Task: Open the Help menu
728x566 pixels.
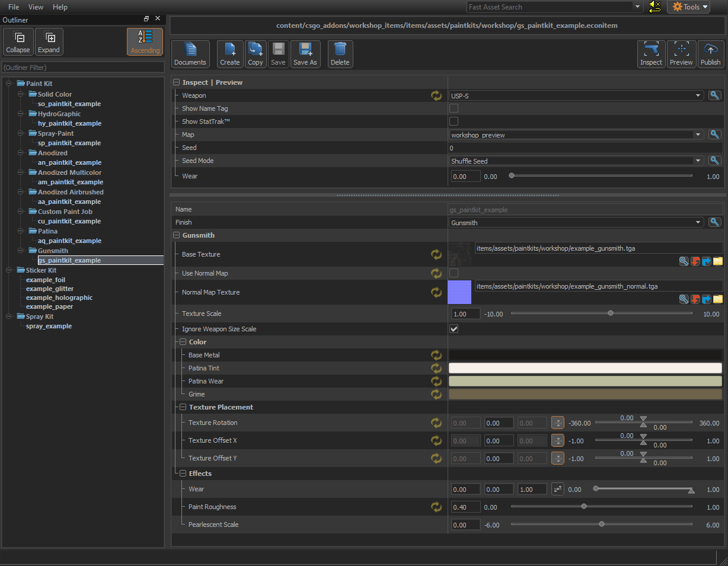Action: (x=60, y=7)
